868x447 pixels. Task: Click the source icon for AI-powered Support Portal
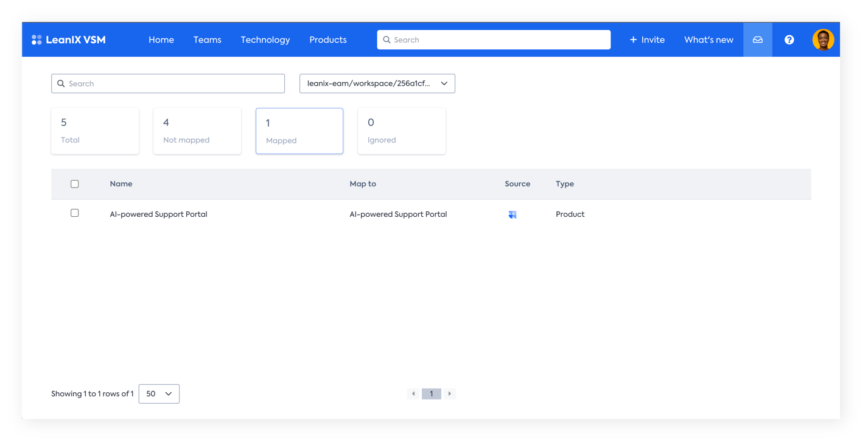point(513,214)
